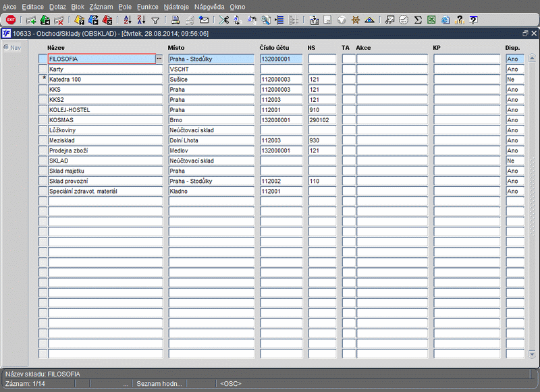Click the blue list lines icon
The image size is (540, 392).
tap(279, 20)
